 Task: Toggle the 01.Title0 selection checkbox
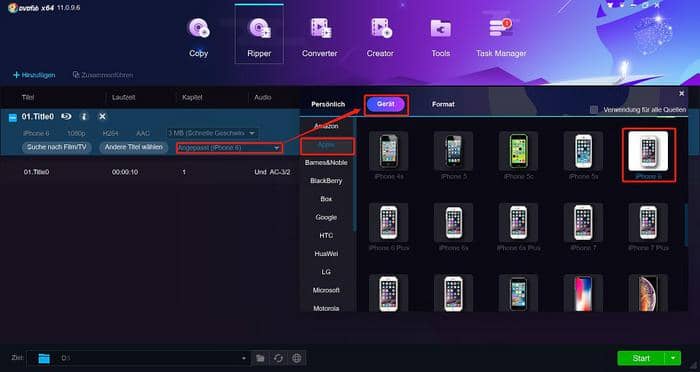[x=13, y=117]
